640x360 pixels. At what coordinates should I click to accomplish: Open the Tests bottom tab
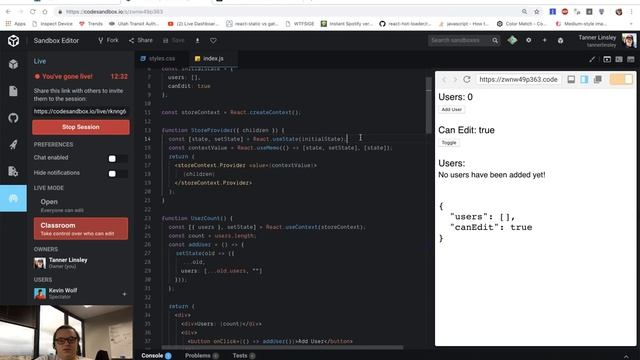244,356
